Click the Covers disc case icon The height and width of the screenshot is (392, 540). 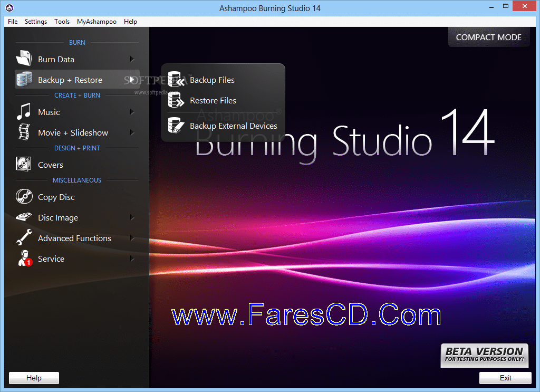point(23,164)
